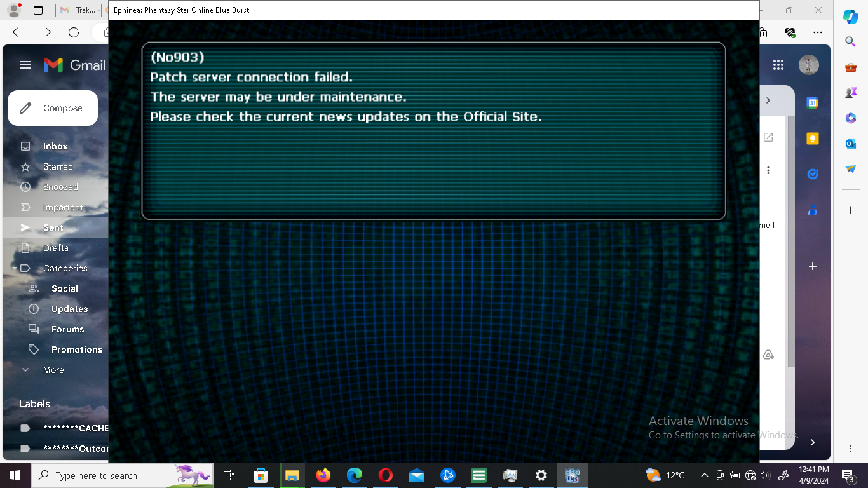Compose a new Gmail message

[x=53, y=108]
